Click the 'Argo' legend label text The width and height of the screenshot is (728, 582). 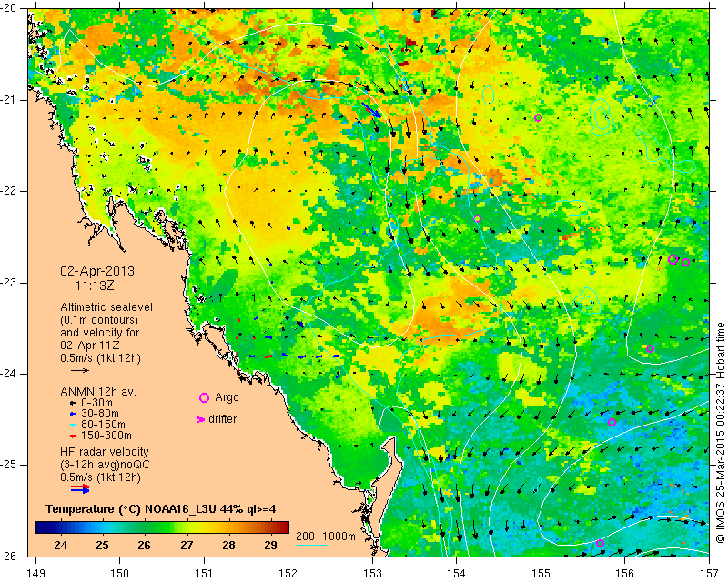click(227, 397)
